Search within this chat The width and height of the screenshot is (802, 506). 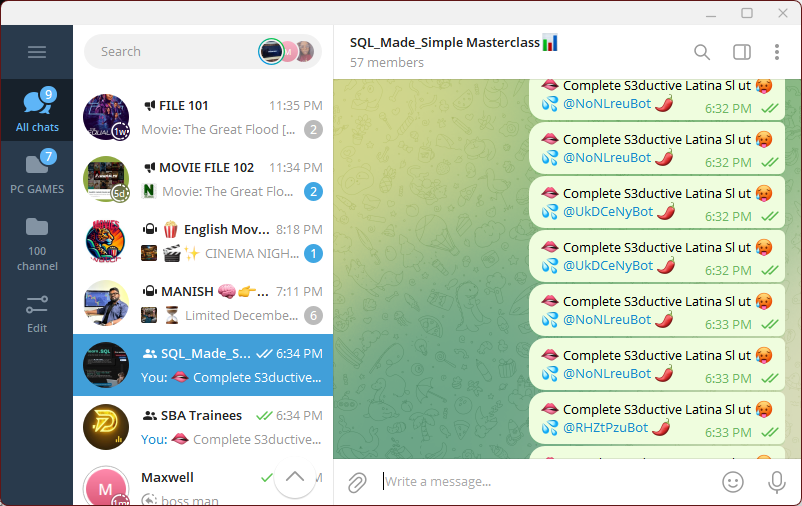[x=702, y=52]
